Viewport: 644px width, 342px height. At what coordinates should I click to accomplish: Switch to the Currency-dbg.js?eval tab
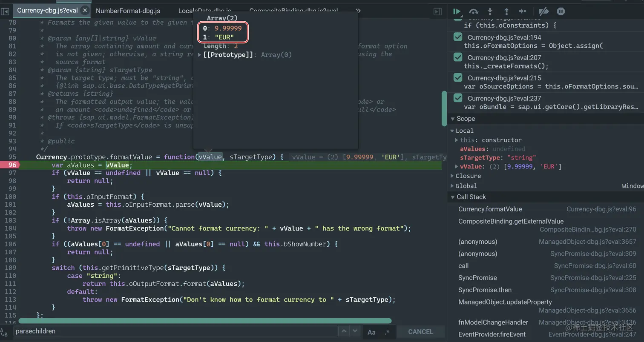point(47,11)
